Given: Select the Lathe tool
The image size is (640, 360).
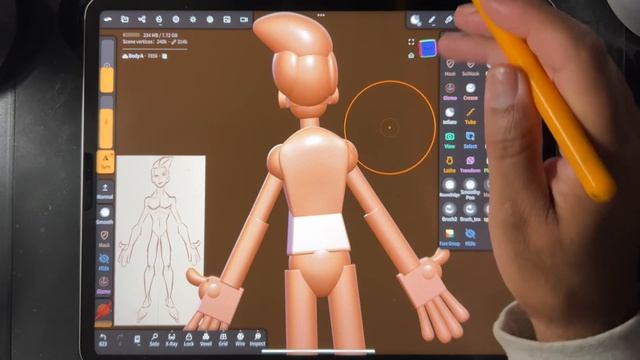Looking at the screenshot, I should (x=450, y=164).
